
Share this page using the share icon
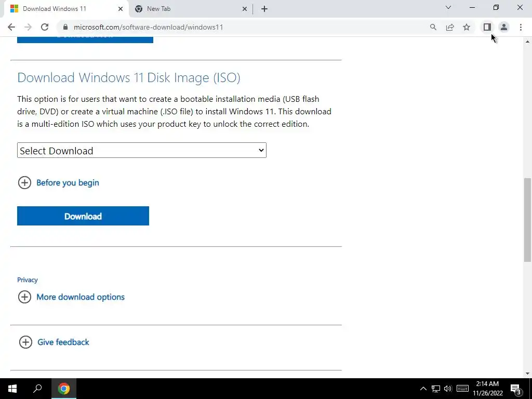tap(450, 27)
